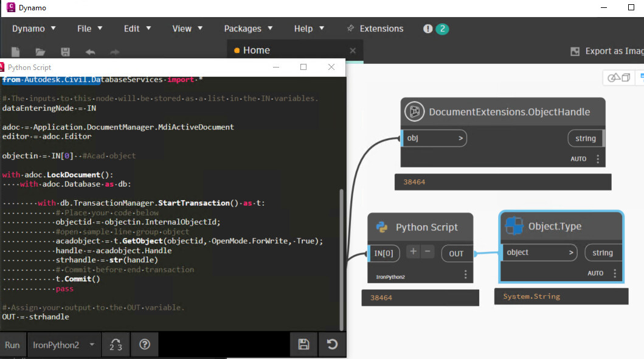Click the Python Script node logo
The image size is (644, 359).
pyautogui.click(x=382, y=227)
